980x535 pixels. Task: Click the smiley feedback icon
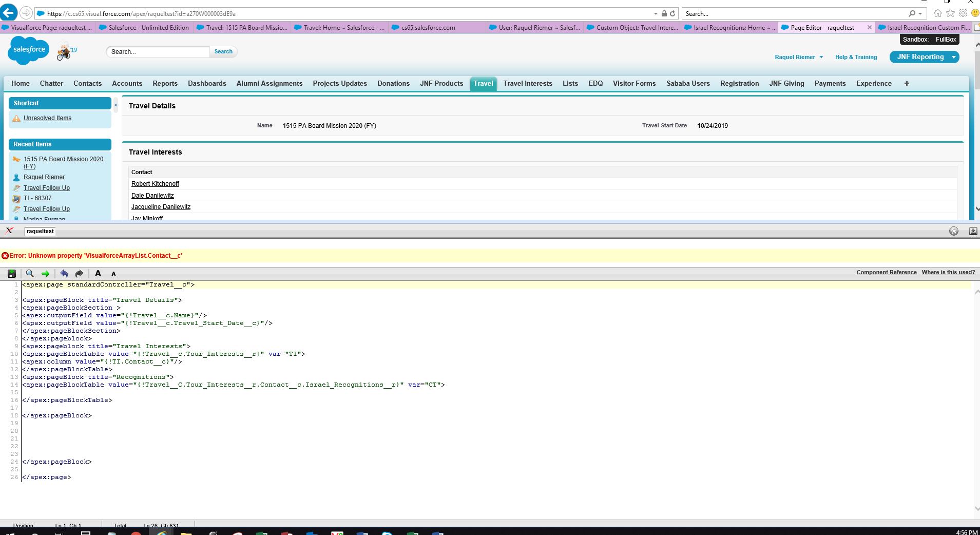pos(975,13)
